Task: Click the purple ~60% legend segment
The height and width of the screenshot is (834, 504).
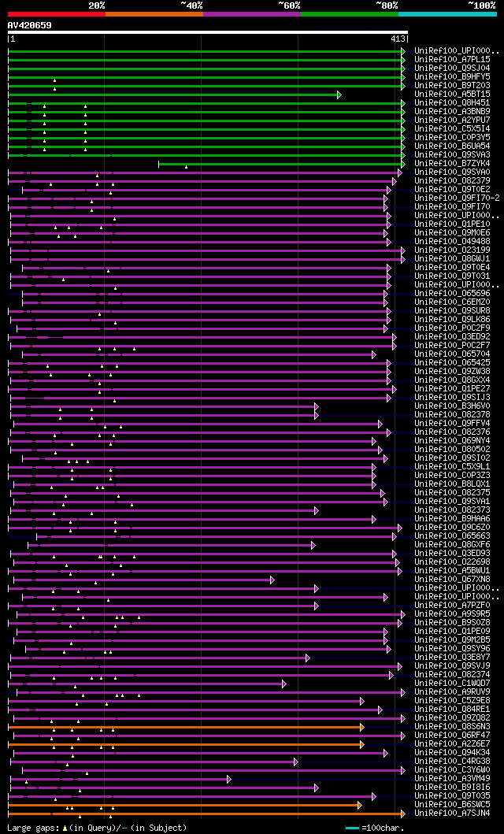Action: (252, 14)
